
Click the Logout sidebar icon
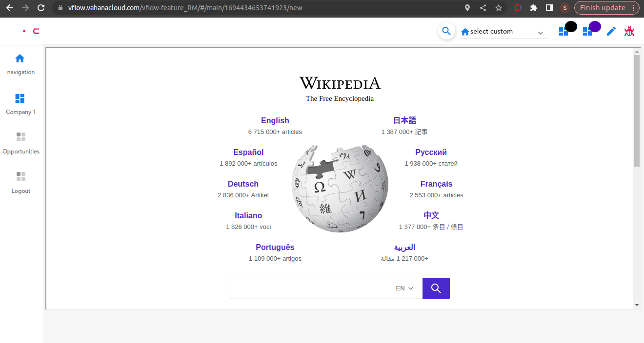pyautogui.click(x=20, y=176)
